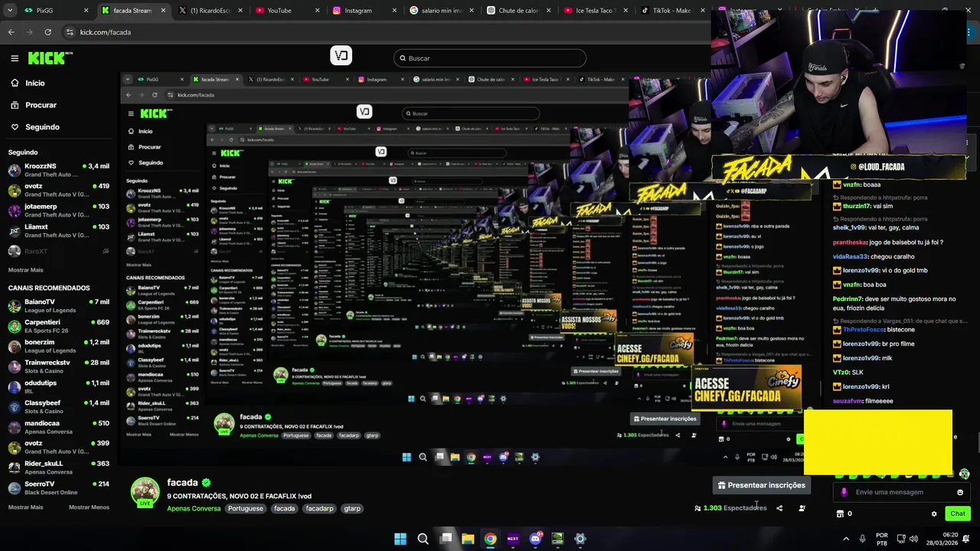Open Windows Start menu

tap(400, 539)
